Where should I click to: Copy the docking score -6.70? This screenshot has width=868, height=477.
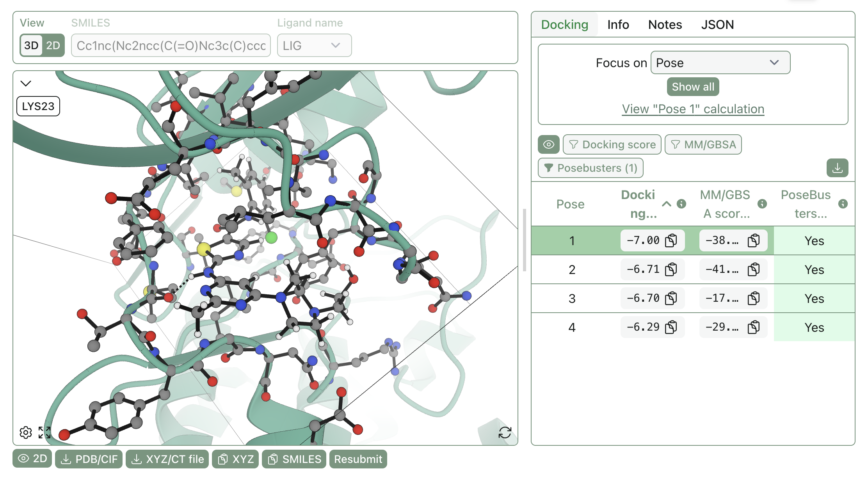pyautogui.click(x=671, y=298)
